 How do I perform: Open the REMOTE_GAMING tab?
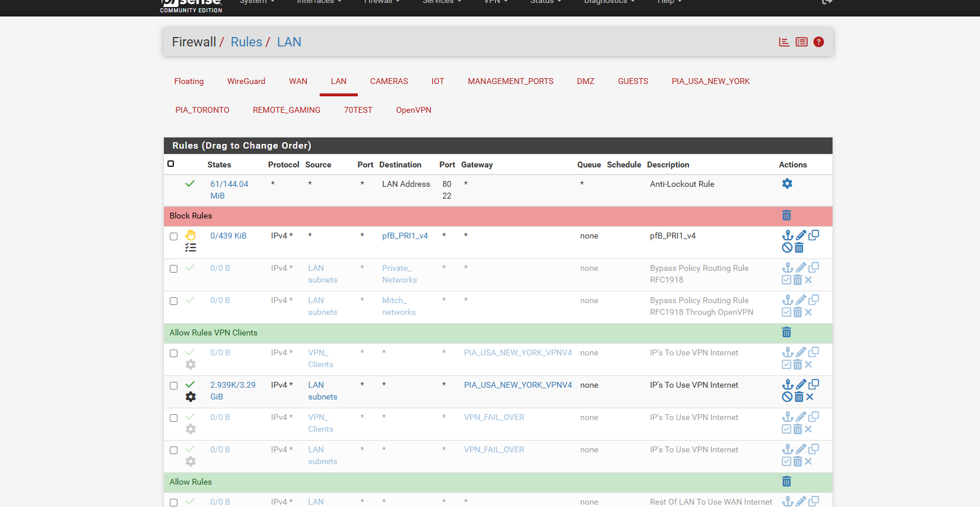coord(287,110)
